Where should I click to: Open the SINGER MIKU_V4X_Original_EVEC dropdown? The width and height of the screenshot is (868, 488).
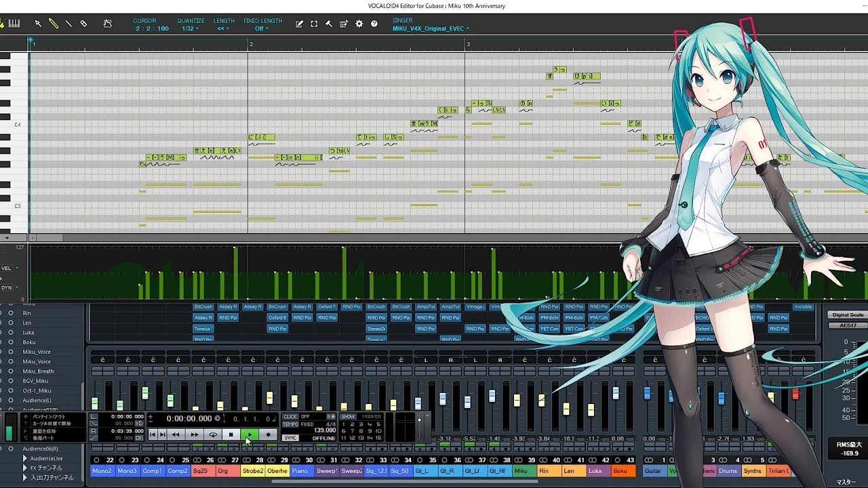431,28
